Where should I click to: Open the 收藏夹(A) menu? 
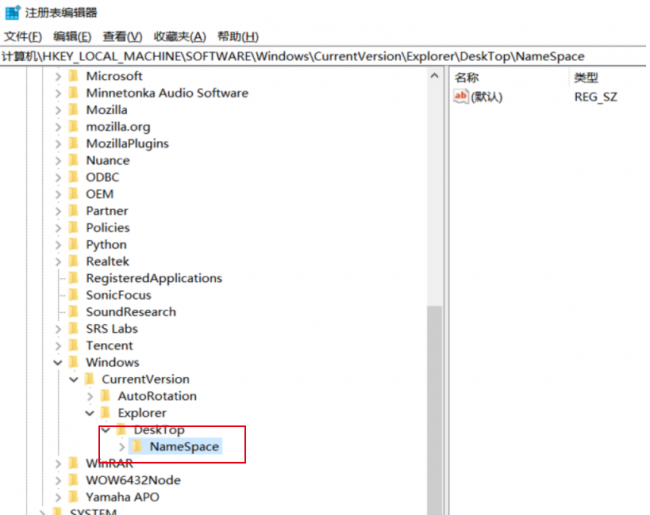(x=179, y=36)
